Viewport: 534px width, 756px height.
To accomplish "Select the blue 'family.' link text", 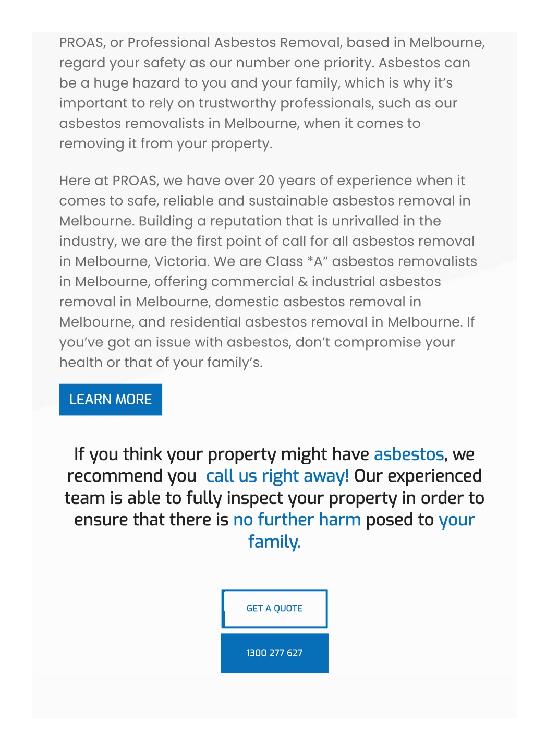I will click(x=274, y=542).
